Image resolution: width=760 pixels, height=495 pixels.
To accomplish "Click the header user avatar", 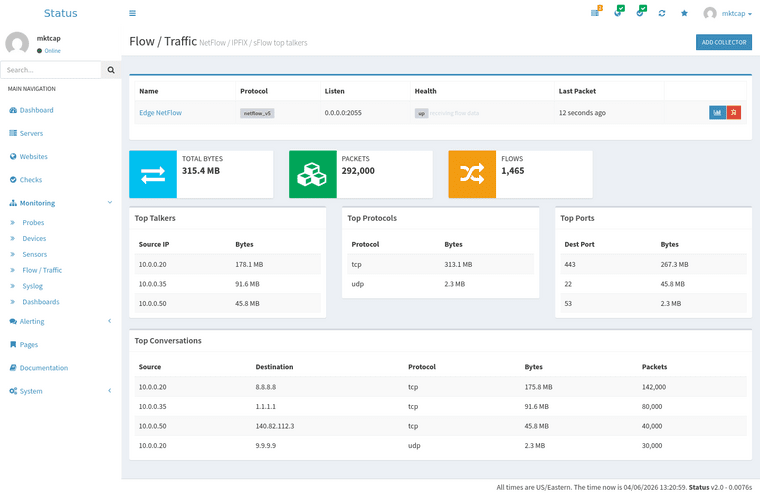I will point(710,13).
